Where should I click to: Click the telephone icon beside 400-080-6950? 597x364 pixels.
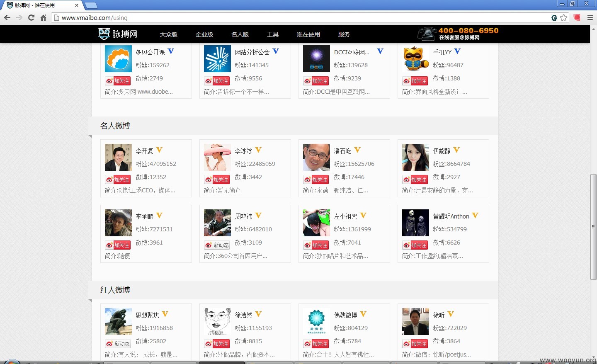point(427,34)
